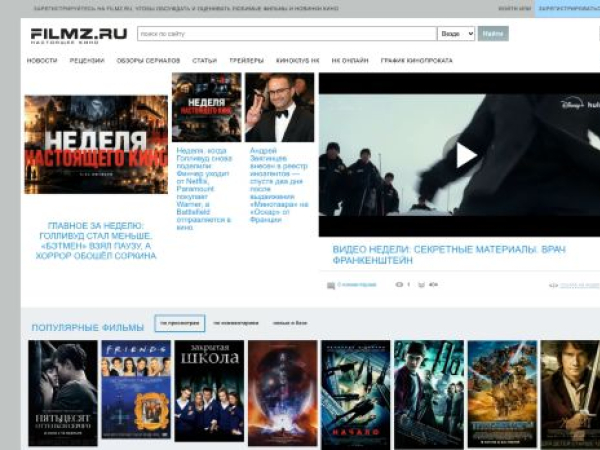Select the third popular films sort tab
This screenshot has width=600, height=450.
tap(290, 323)
